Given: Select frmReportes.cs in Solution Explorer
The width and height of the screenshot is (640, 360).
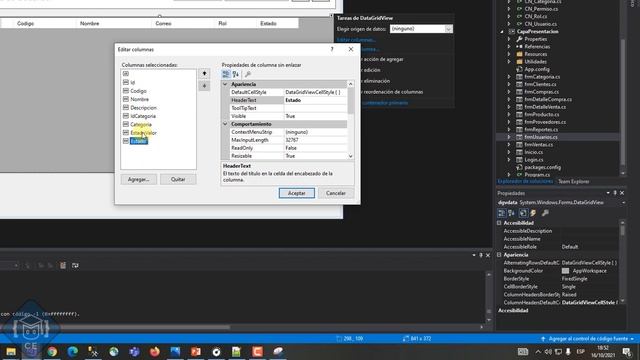Looking at the screenshot, I should [x=541, y=130].
